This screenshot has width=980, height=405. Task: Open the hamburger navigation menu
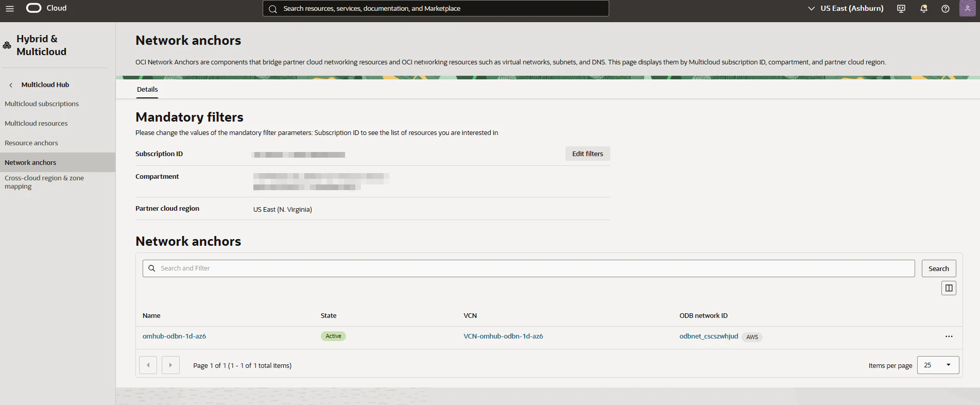click(x=10, y=8)
